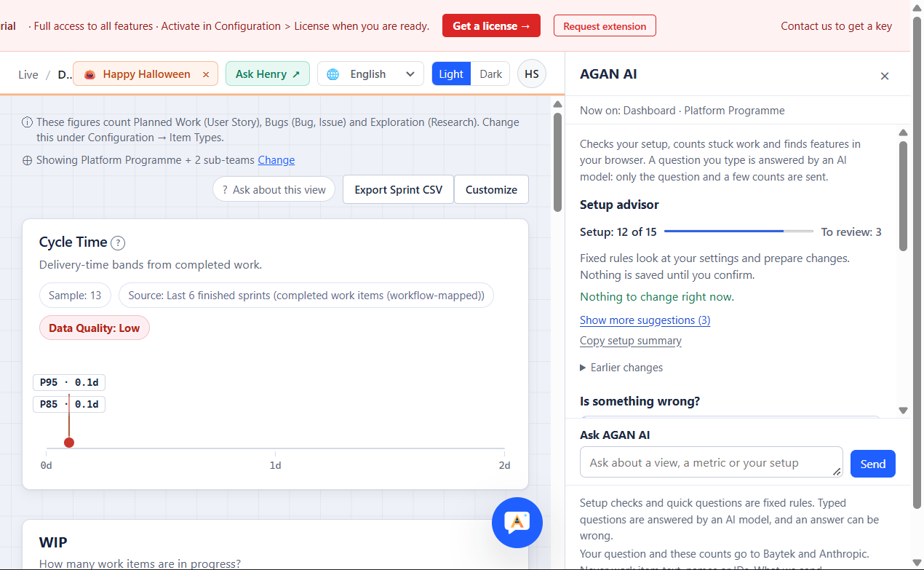Open the Cycle Time help icon
This screenshot has height=570, width=924.
click(118, 243)
